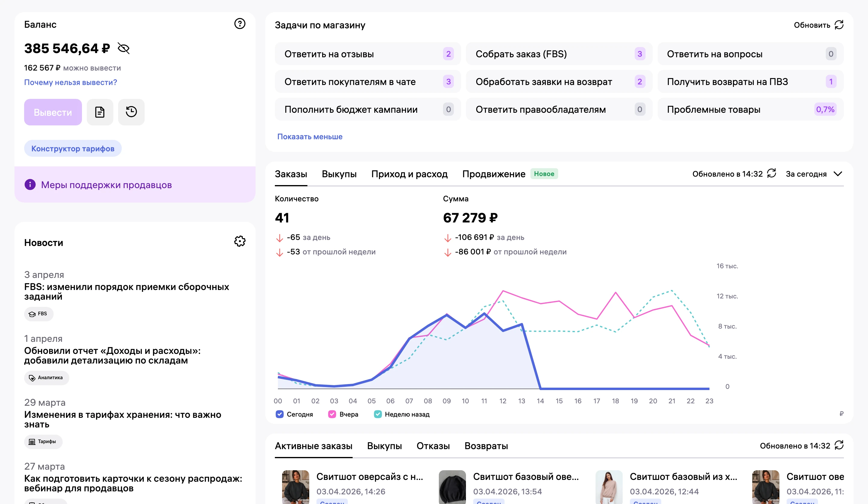
Task: Open the Изменения в тарифах хранения news
Action: click(123, 420)
